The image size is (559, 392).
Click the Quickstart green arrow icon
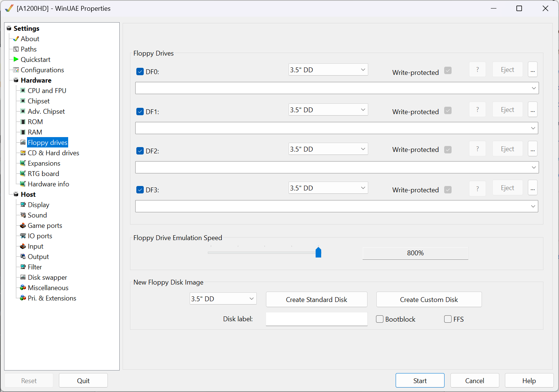point(16,59)
